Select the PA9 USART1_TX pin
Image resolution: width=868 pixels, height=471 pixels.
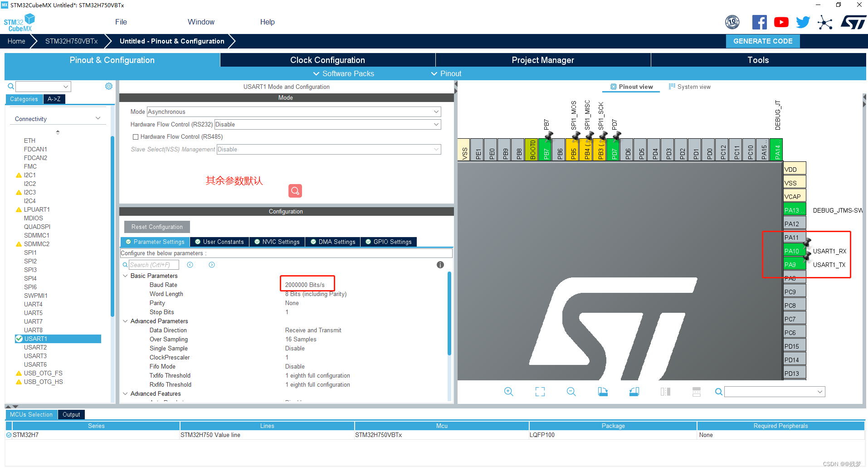tap(795, 265)
